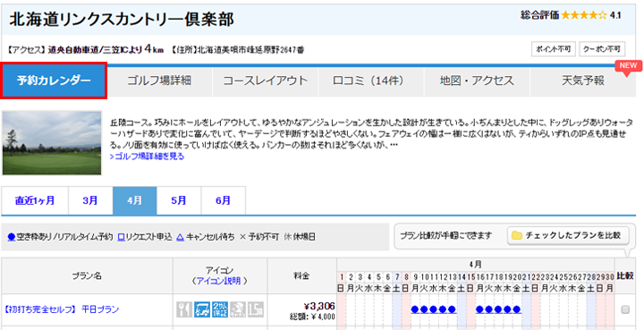Select the 5月 month tab

point(179,200)
